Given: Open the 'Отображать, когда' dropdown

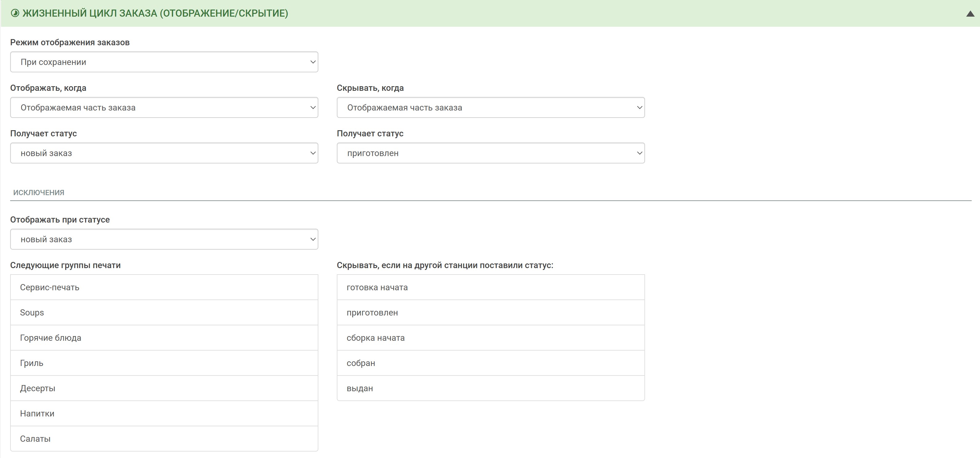Looking at the screenshot, I should point(164,108).
